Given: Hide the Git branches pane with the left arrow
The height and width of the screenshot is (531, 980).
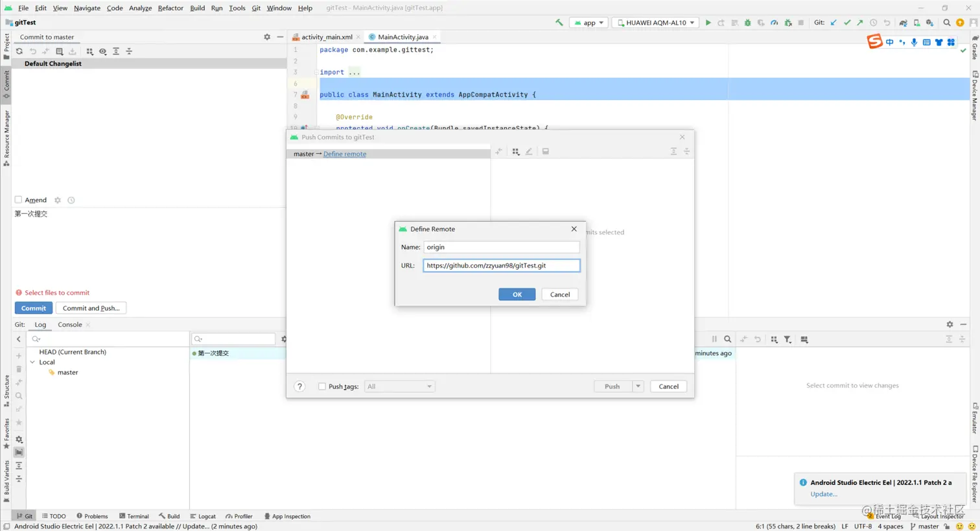Looking at the screenshot, I should [x=19, y=339].
